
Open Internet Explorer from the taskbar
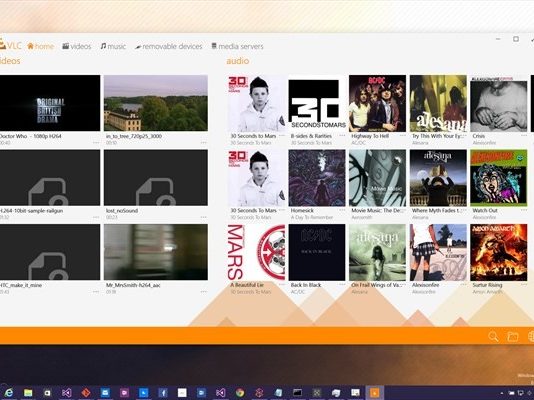click(9, 393)
